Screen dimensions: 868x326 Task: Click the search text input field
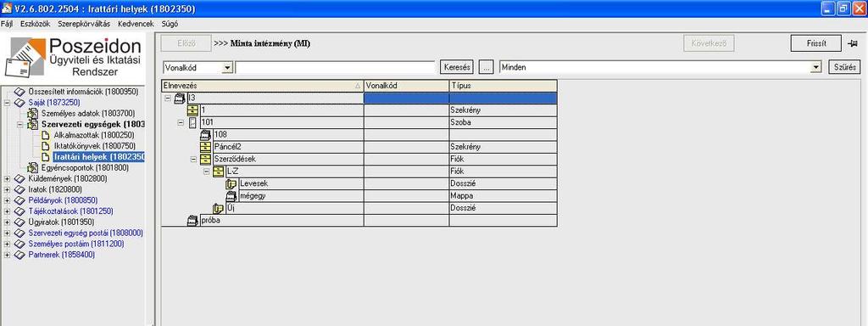tap(336, 68)
